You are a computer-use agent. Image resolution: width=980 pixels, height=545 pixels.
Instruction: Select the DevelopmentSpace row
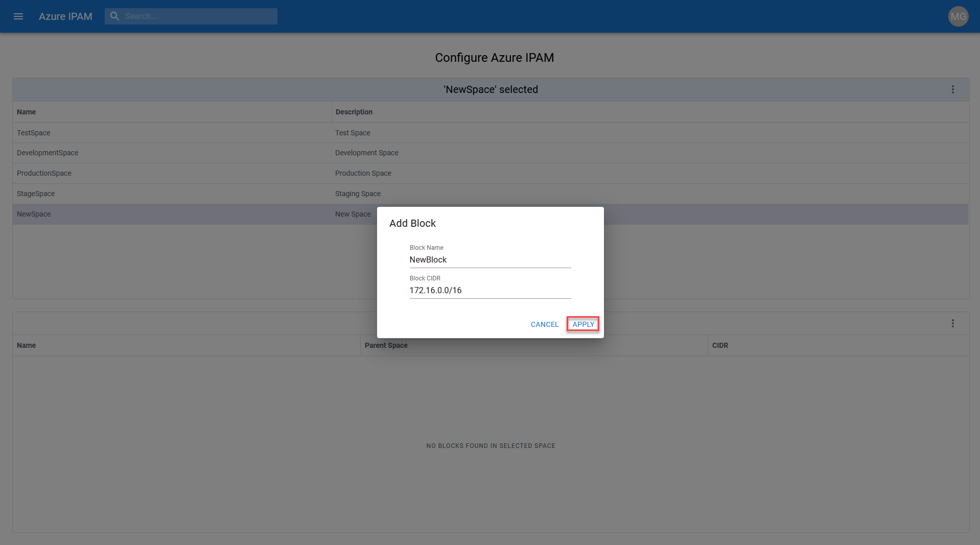(x=491, y=153)
